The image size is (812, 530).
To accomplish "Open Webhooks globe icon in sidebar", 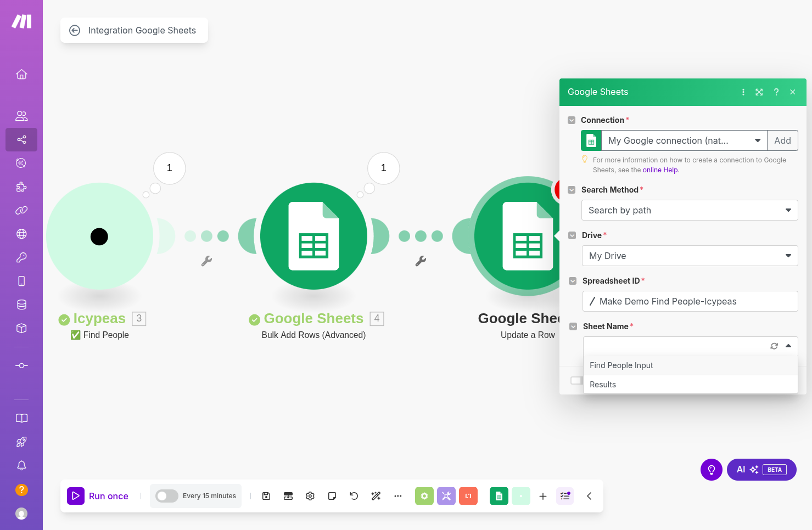I will (x=21, y=234).
